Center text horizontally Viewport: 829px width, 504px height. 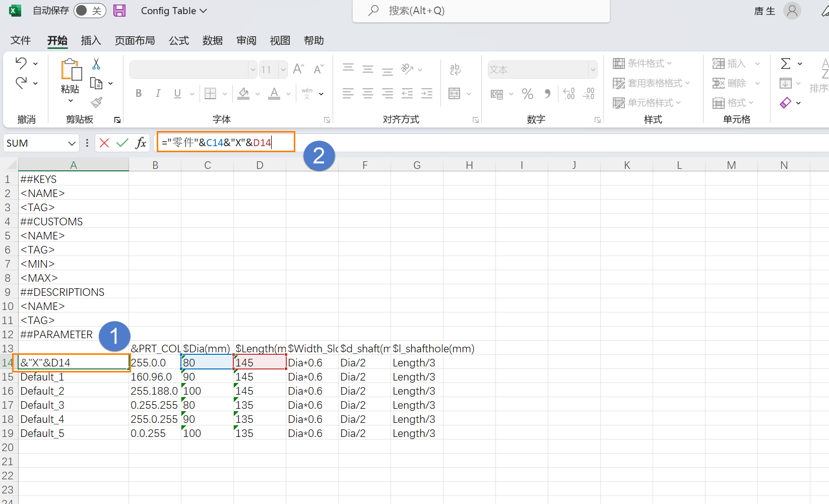pyautogui.click(x=368, y=93)
